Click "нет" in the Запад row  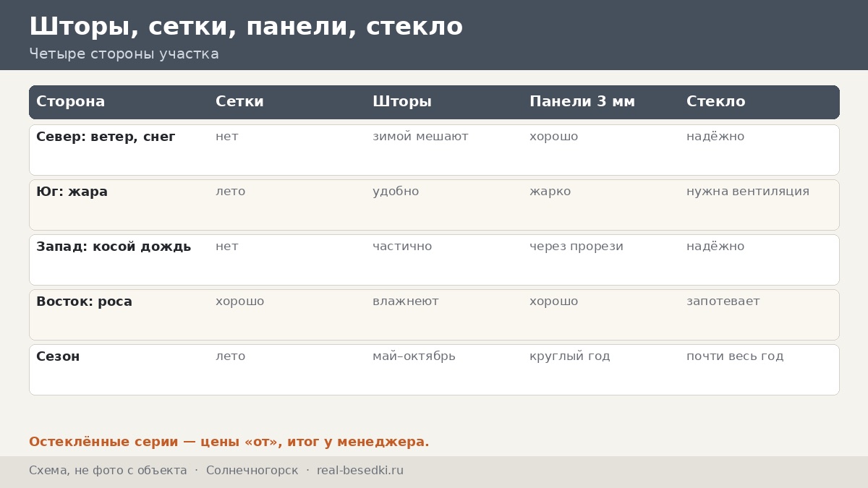pyautogui.click(x=227, y=247)
